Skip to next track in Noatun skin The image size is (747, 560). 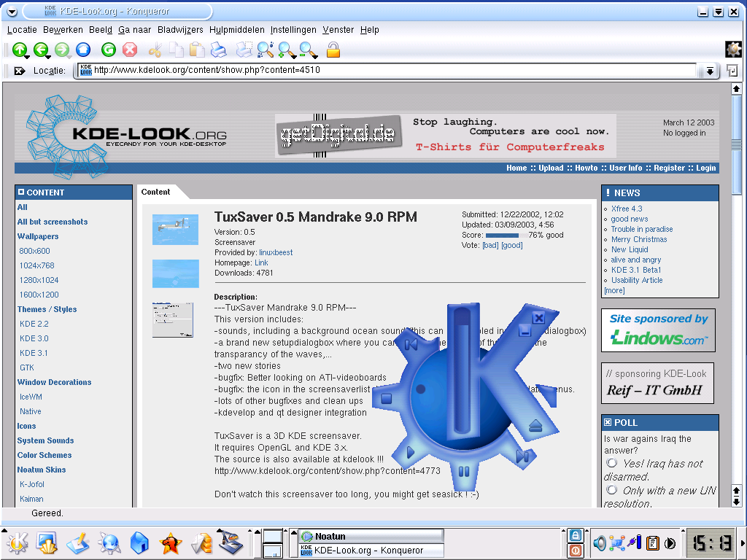[x=522, y=456]
